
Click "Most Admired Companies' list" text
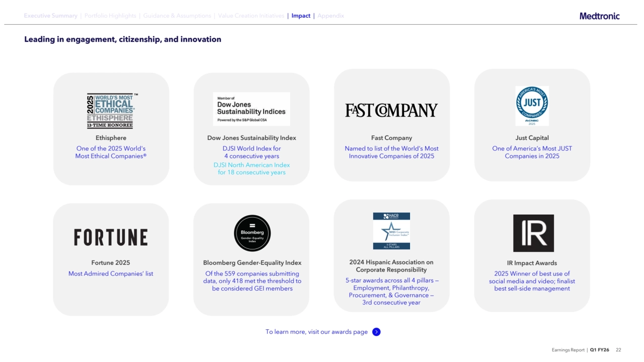pyautogui.click(x=111, y=274)
